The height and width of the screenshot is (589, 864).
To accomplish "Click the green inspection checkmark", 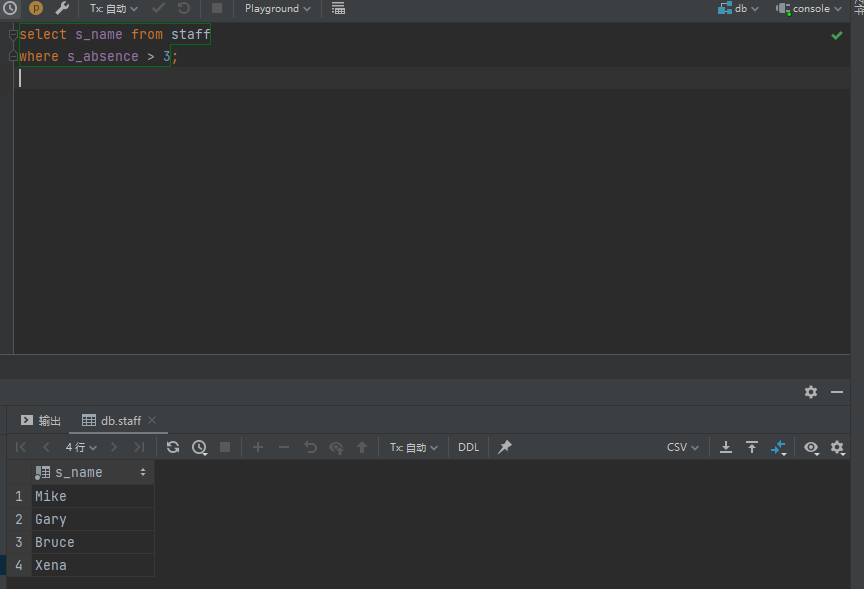I will tap(836, 36).
